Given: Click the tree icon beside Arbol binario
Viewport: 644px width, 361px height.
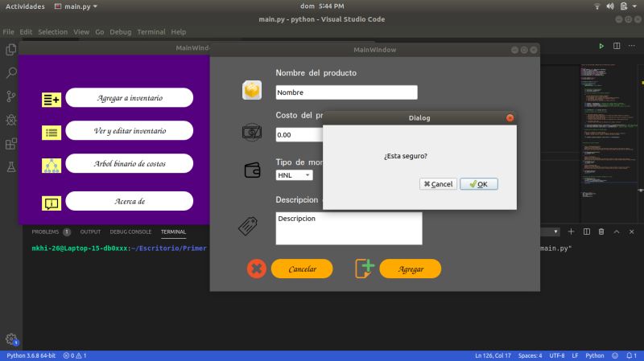Looking at the screenshot, I should coord(52,166).
